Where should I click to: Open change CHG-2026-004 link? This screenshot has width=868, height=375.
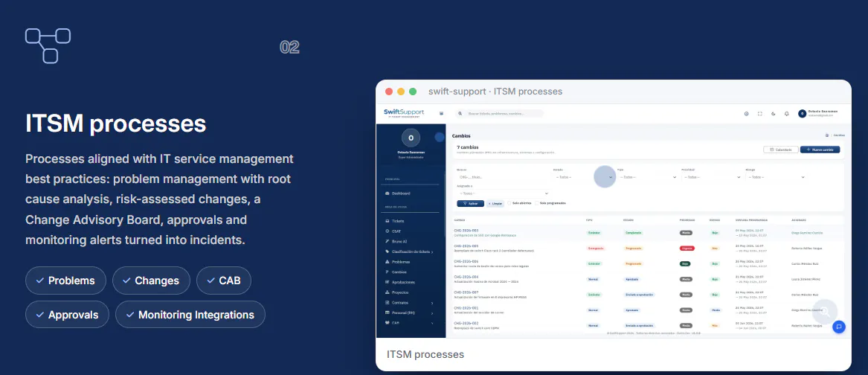pos(466,276)
